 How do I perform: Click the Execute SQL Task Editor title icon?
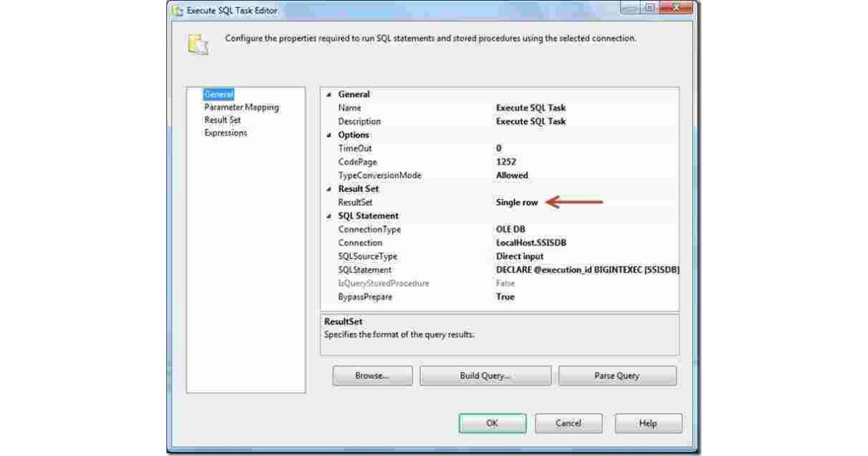click(x=177, y=11)
